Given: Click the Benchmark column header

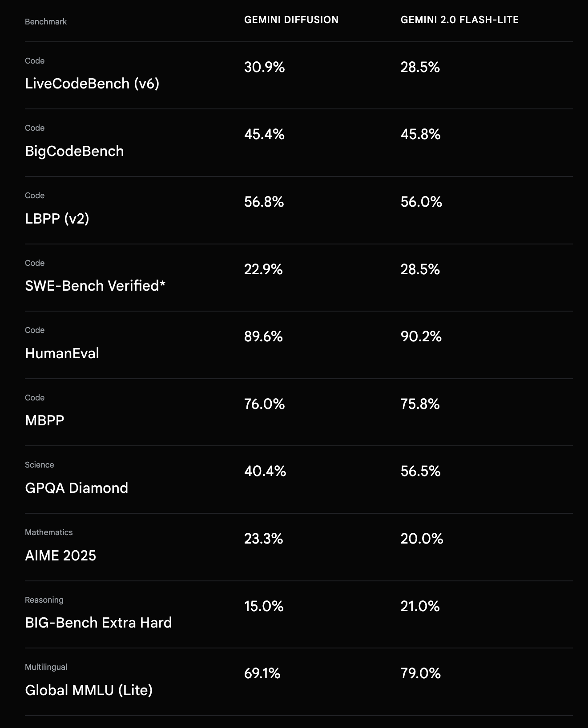Looking at the screenshot, I should (x=46, y=22).
